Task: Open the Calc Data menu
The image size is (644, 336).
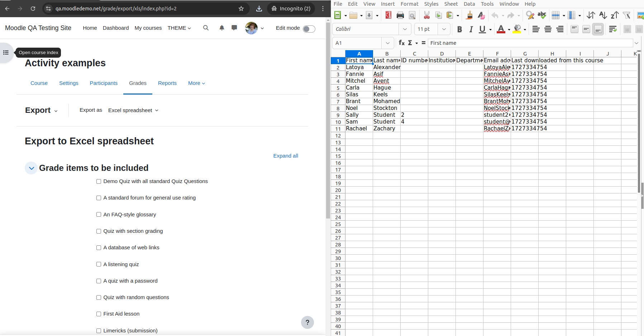Action: click(x=469, y=4)
